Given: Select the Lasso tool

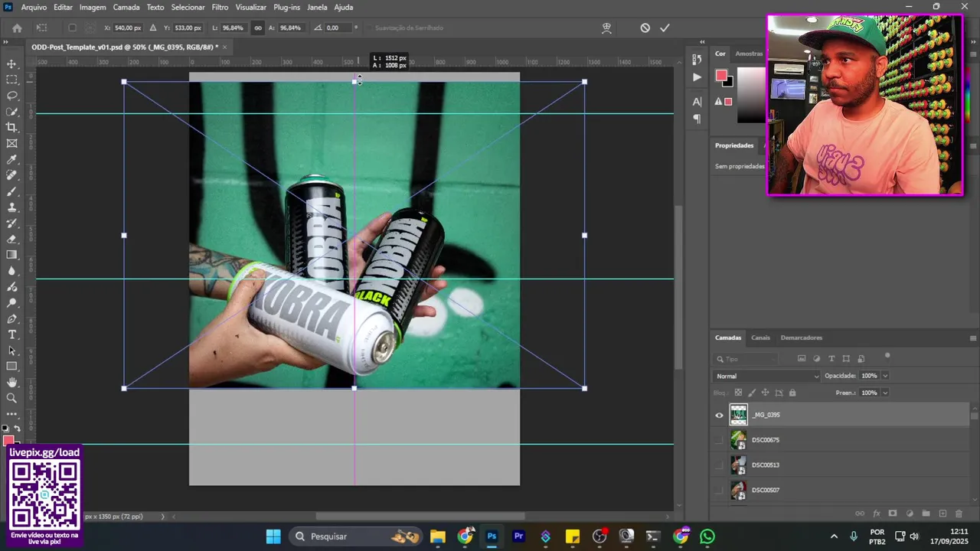Looking at the screenshot, I should 11,96.
